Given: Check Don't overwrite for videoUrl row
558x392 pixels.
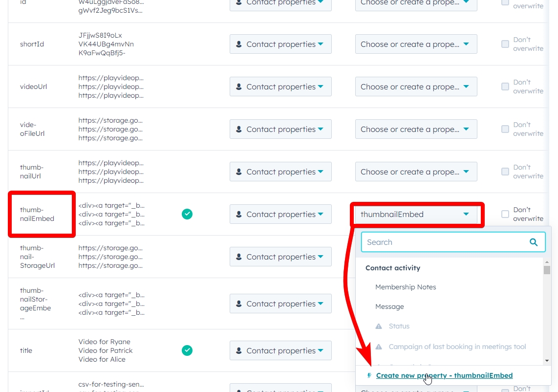Looking at the screenshot, I should pos(505,87).
